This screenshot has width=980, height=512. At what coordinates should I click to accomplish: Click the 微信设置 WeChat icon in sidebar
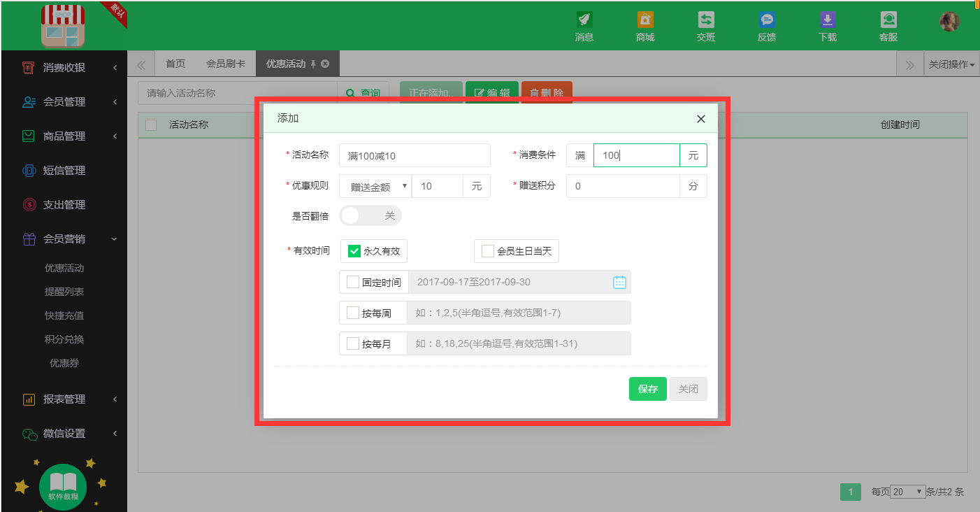tap(29, 434)
